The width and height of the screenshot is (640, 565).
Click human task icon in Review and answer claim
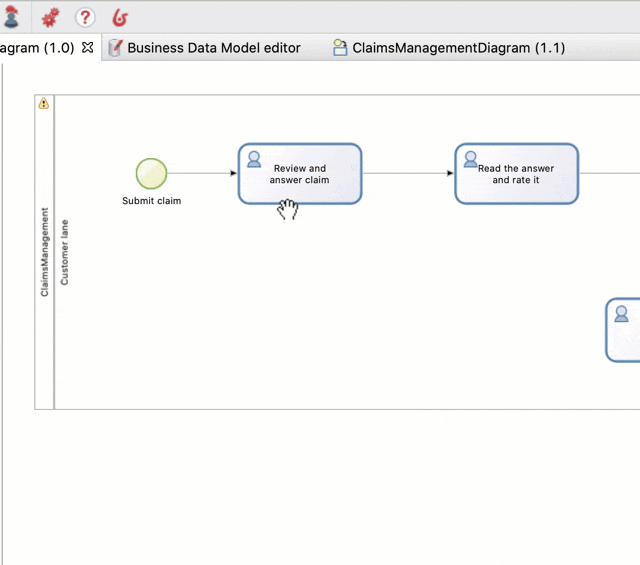[254, 159]
